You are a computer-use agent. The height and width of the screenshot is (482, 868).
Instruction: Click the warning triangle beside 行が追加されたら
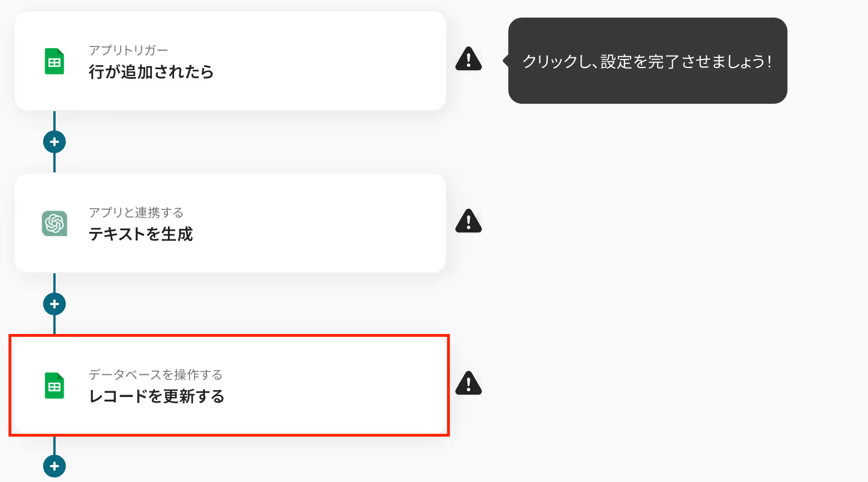[x=469, y=58]
